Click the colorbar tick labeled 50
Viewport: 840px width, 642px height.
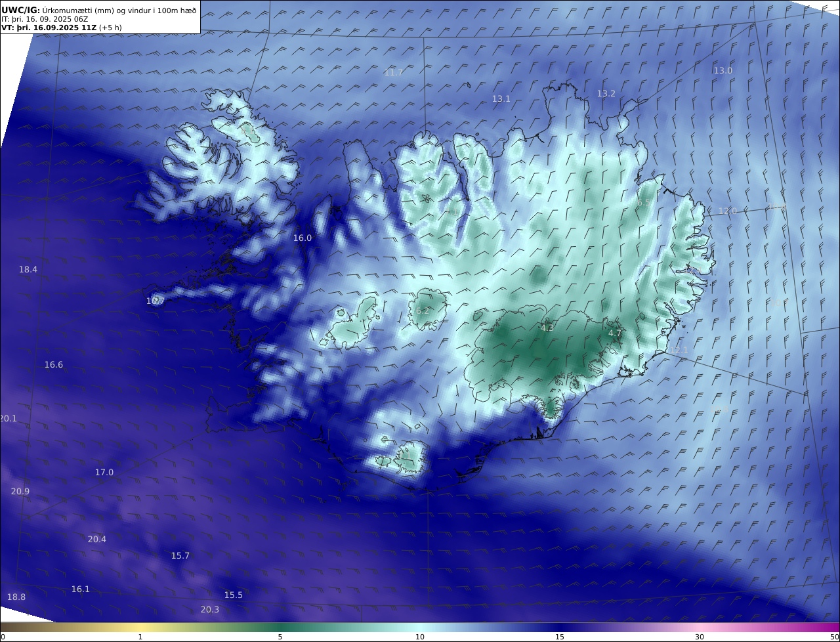point(834,637)
